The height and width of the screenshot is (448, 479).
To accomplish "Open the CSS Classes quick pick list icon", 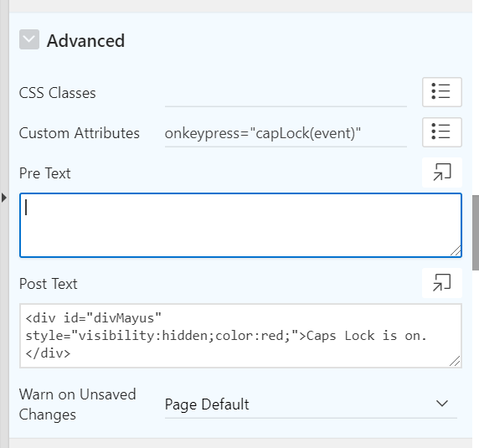I will pos(441,92).
